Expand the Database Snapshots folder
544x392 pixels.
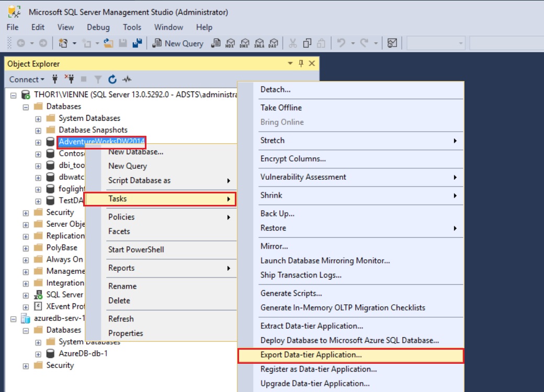[x=38, y=130]
